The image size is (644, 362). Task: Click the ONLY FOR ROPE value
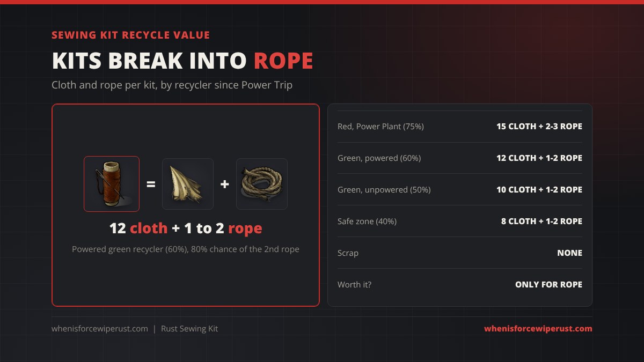(548, 285)
